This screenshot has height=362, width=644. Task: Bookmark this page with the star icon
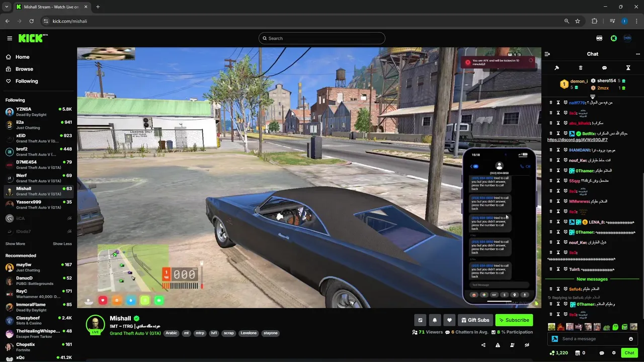578,21
